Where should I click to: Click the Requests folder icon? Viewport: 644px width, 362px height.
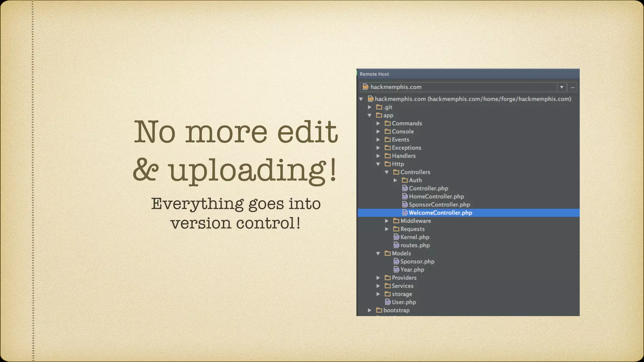pyautogui.click(x=396, y=229)
